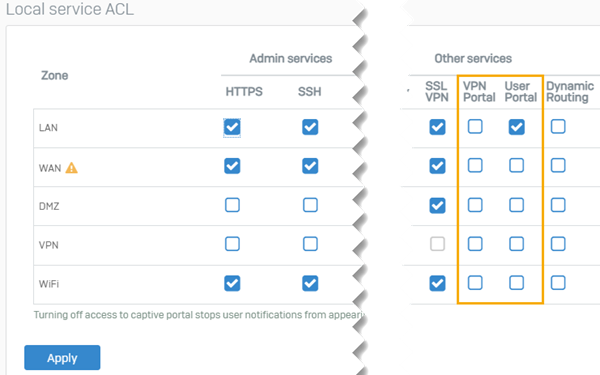
Task: Enable SSH for the VPN zone
Action: [310, 244]
